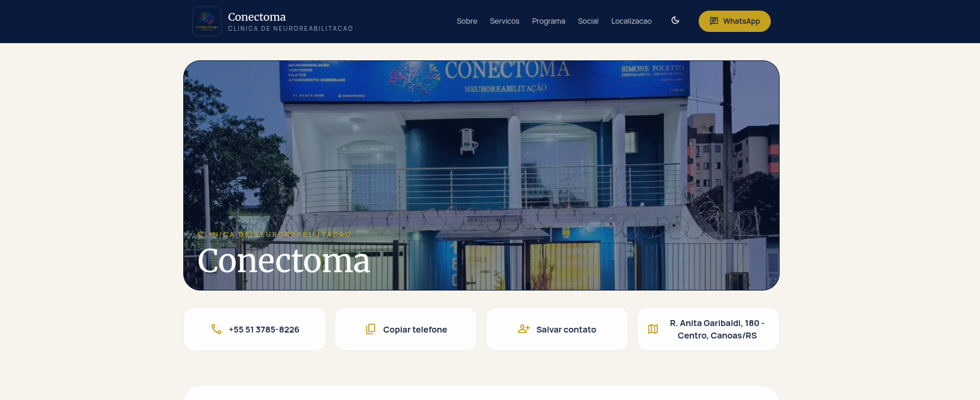Go to the Sobre section
This screenshot has height=400, width=980.
click(x=467, y=21)
